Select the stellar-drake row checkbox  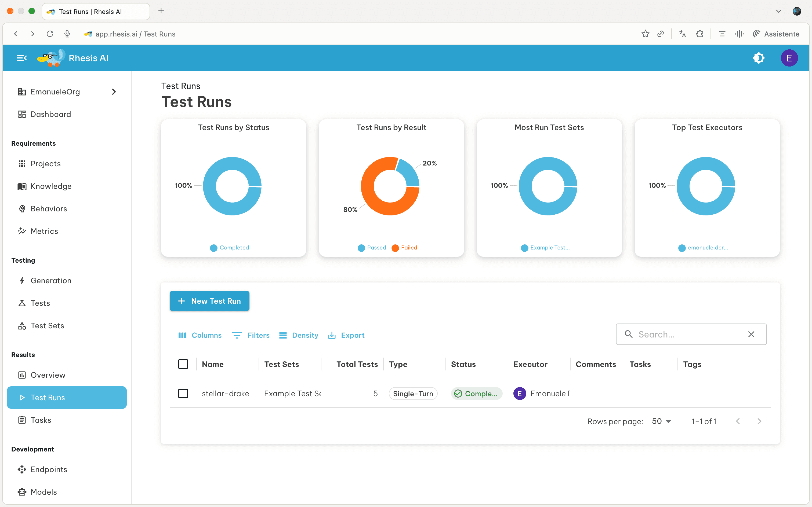coord(183,393)
